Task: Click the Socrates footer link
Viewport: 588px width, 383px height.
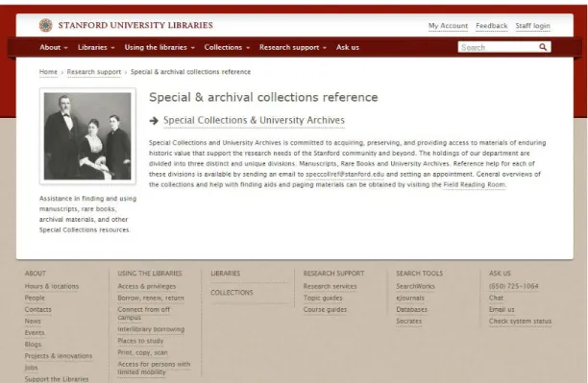Action: (x=408, y=322)
